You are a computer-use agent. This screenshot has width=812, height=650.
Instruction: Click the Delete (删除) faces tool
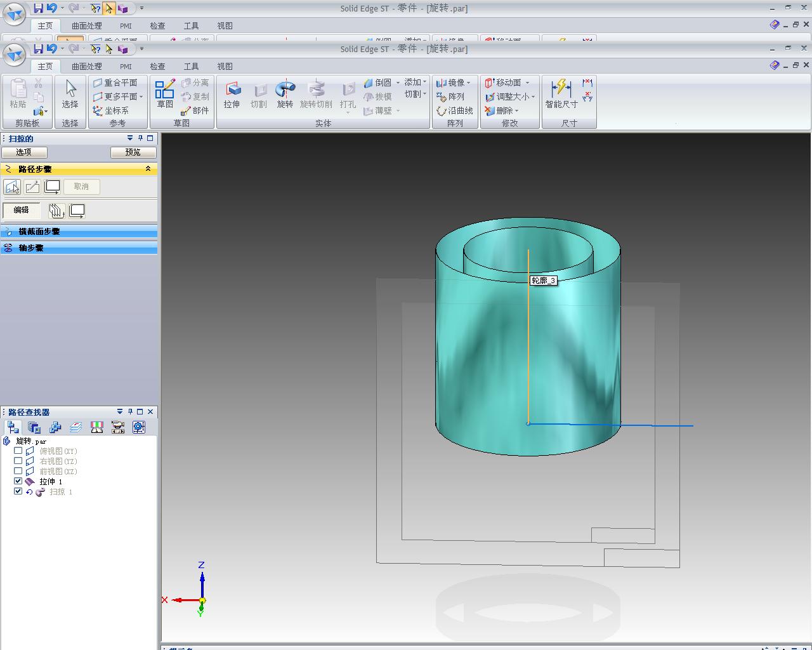click(499, 110)
